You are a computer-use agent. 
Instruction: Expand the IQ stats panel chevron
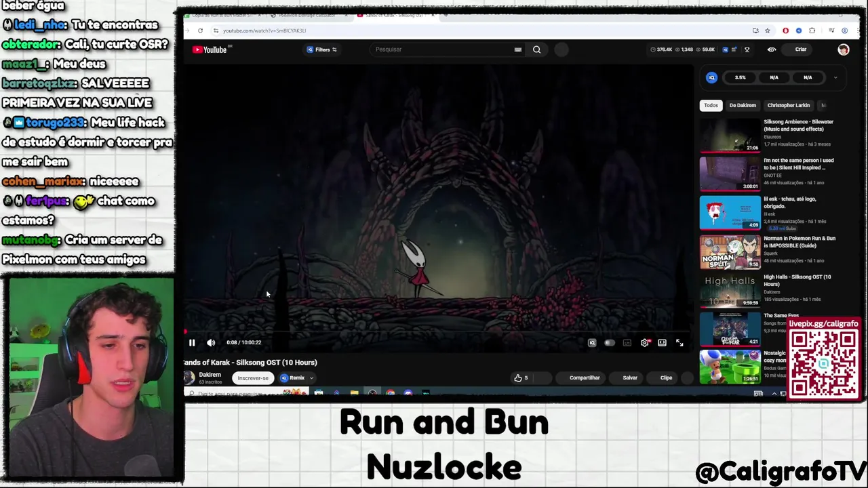pyautogui.click(x=835, y=78)
